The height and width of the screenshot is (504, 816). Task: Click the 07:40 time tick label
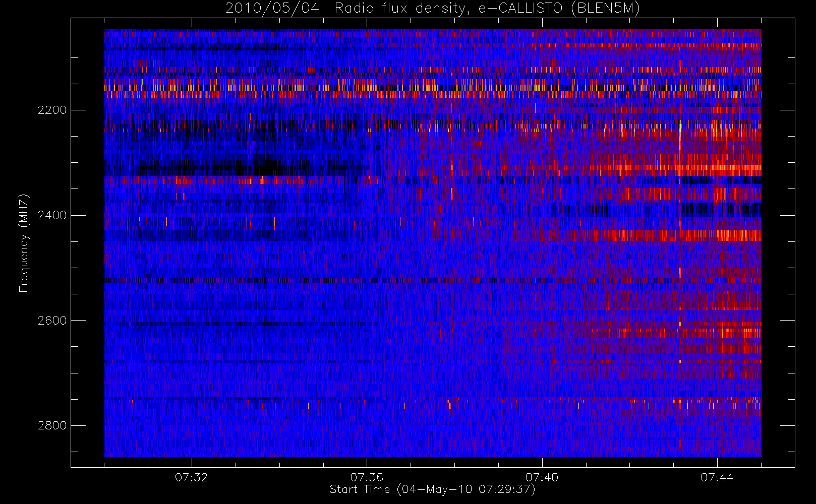542,477
